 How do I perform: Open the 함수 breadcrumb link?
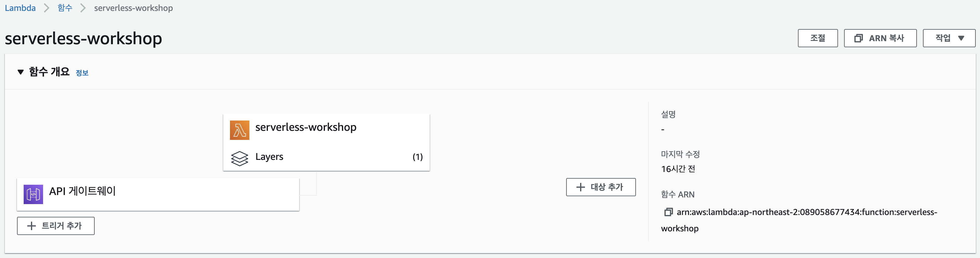tap(65, 8)
